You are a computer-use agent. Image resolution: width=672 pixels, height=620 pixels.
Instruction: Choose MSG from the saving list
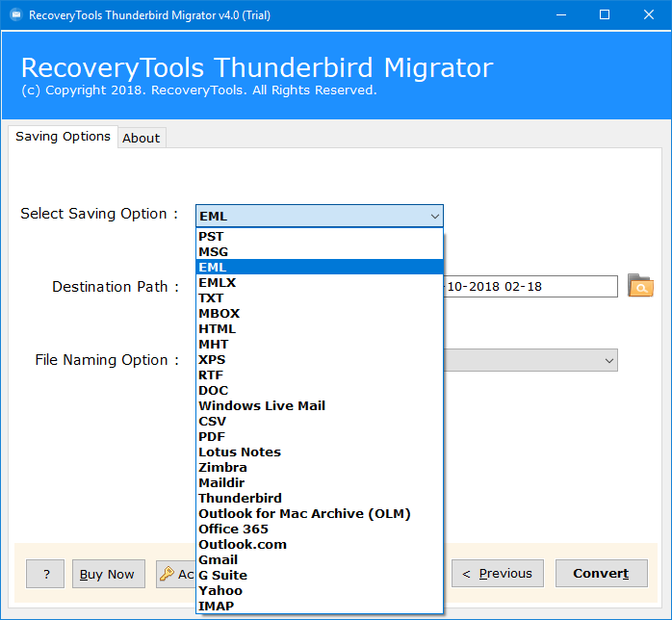[x=320, y=252]
